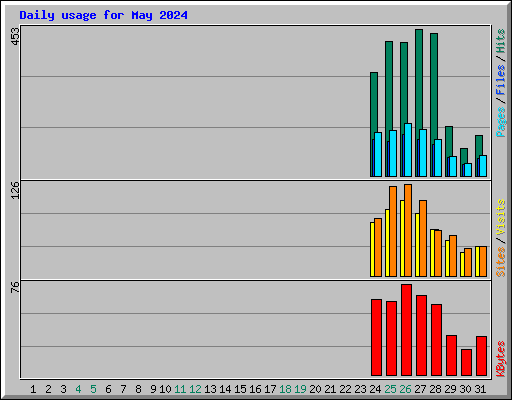The image size is (512, 400).
Task: Select day 17 on the date axis
Action: coord(270,389)
